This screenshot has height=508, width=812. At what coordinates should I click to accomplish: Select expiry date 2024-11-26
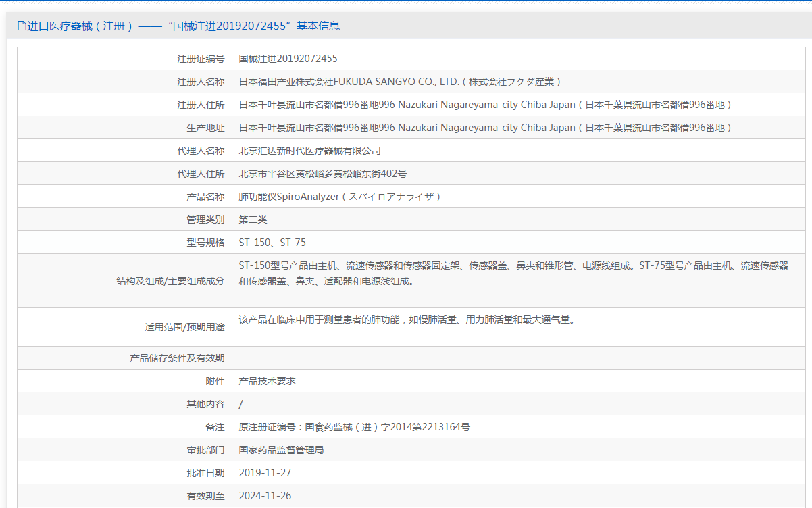point(265,496)
